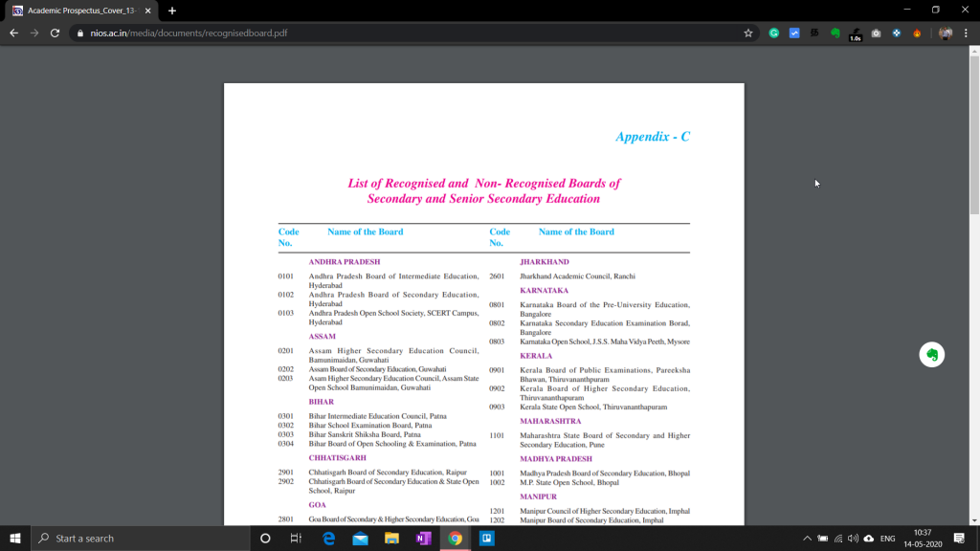This screenshot has height=551, width=980.
Task: Click code number 0101
Action: (285, 276)
